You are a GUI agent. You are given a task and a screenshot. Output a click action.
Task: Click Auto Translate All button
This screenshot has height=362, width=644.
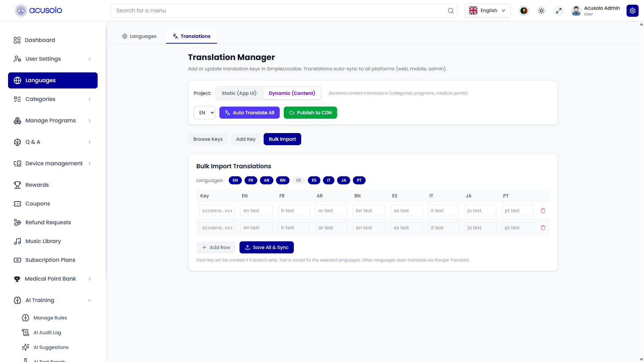pyautogui.click(x=250, y=113)
